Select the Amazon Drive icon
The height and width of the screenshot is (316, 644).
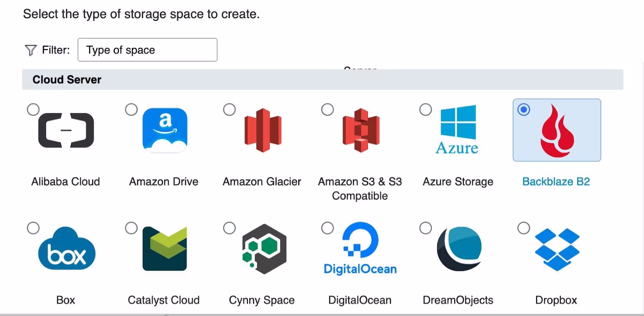coord(165,130)
